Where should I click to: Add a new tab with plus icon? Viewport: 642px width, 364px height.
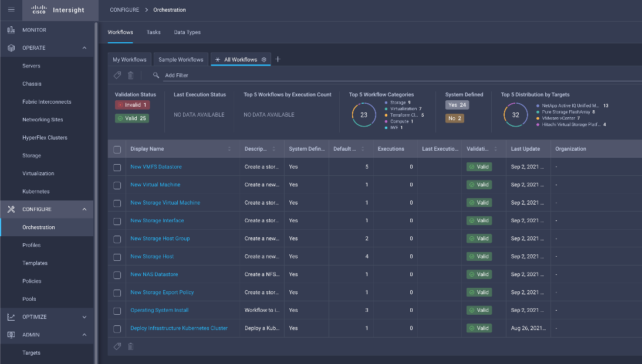[x=278, y=59]
